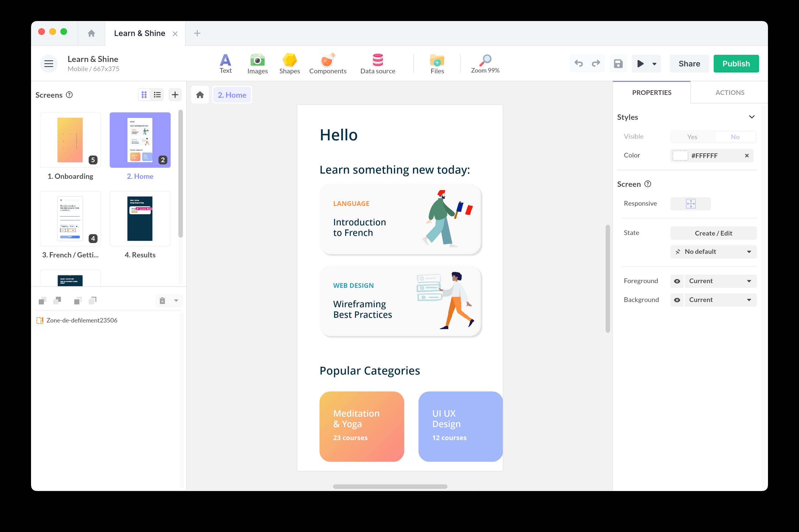Open State Create / Edit
Image resolution: width=799 pixels, height=532 pixels.
pyautogui.click(x=713, y=233)
